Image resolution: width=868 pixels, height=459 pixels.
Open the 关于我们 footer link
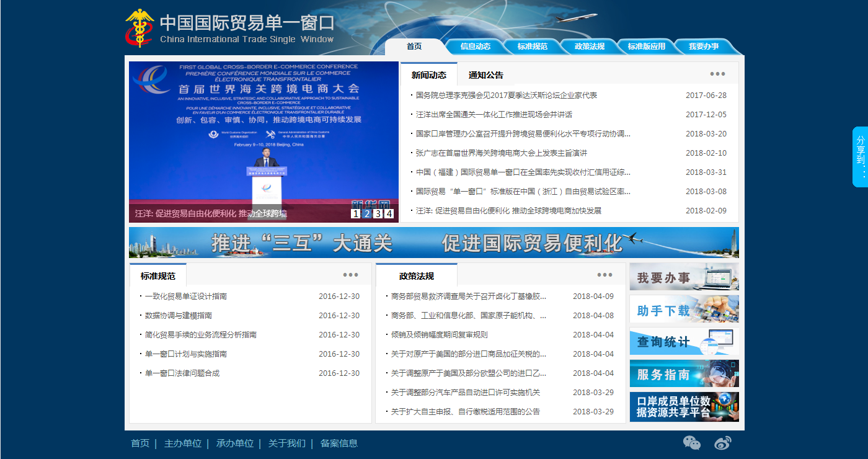(x=285, y=443)
